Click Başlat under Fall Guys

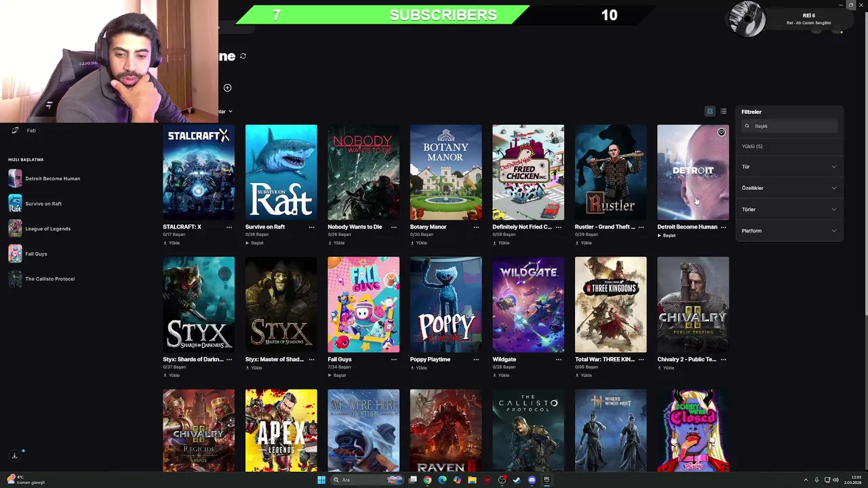[x=337, y=375]
